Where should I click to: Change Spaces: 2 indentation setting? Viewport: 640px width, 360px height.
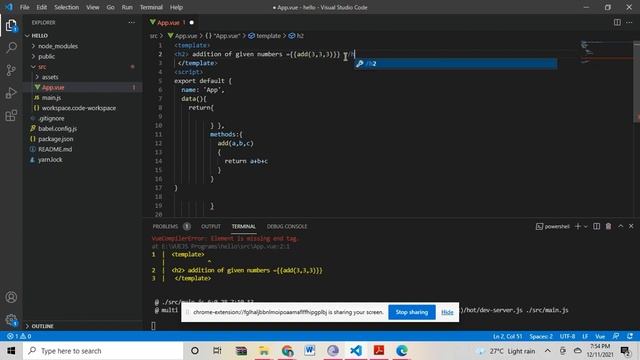[x=541, y=336]
